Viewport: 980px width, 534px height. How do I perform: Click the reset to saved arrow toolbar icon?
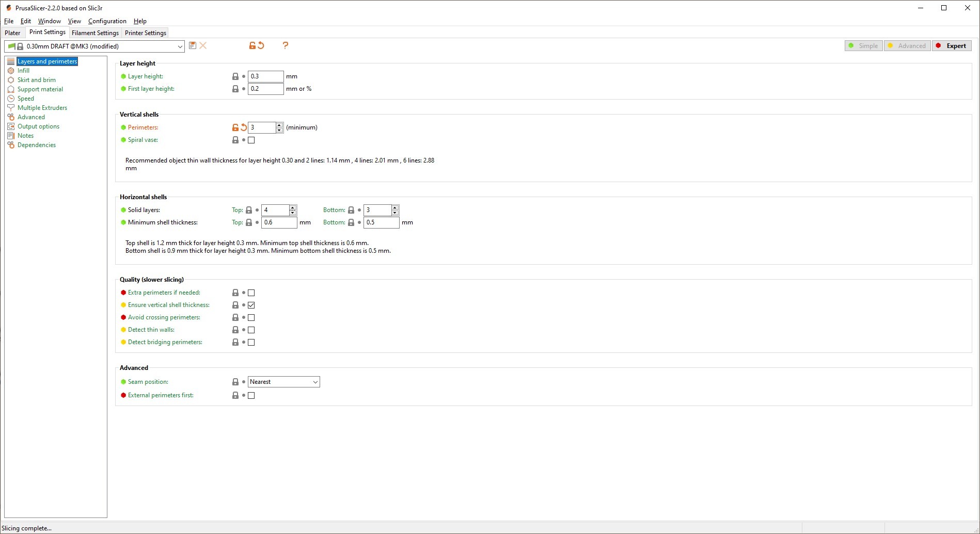coord(261,45)
